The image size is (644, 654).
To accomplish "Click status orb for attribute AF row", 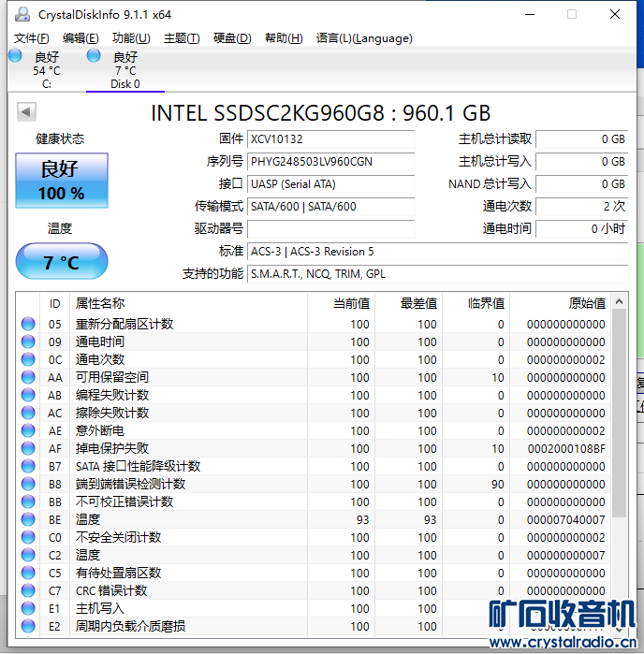I will [x=28, y=449].
